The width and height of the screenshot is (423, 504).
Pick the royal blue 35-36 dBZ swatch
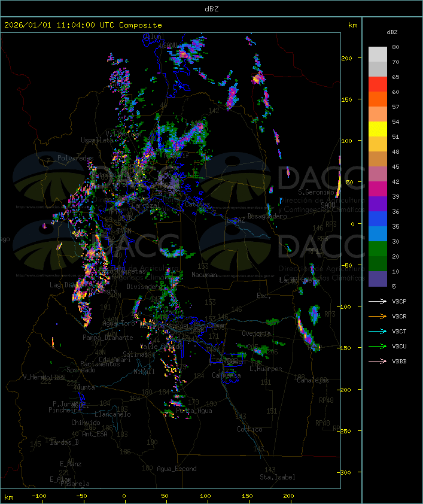(378, 218)
